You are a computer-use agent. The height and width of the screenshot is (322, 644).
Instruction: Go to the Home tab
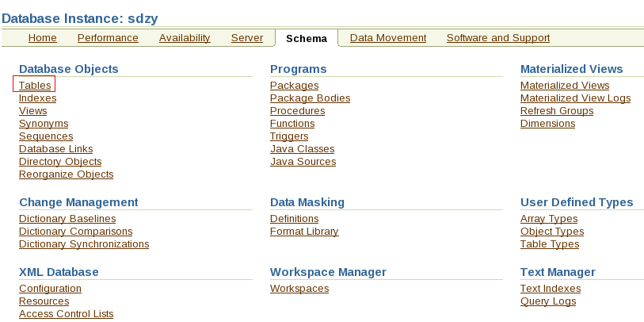coord(42,38)
